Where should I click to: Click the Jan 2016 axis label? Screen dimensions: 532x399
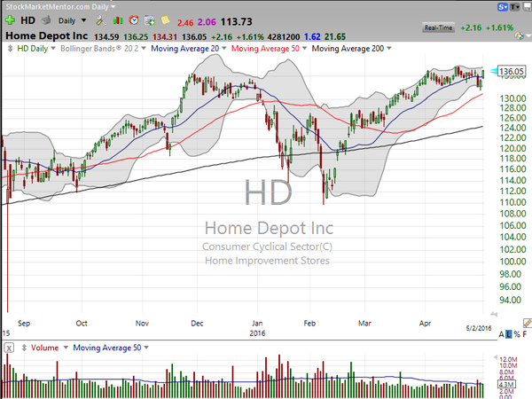257,328
